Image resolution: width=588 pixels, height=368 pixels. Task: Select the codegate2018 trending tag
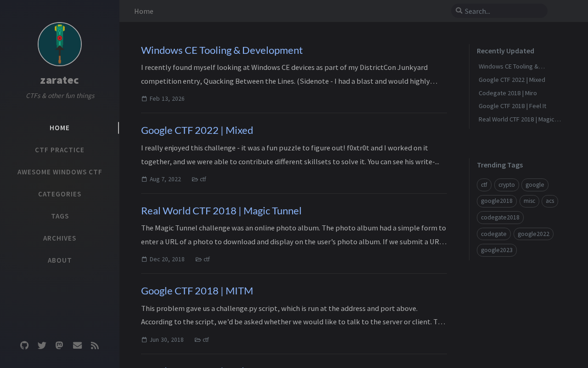pos(500,218)
